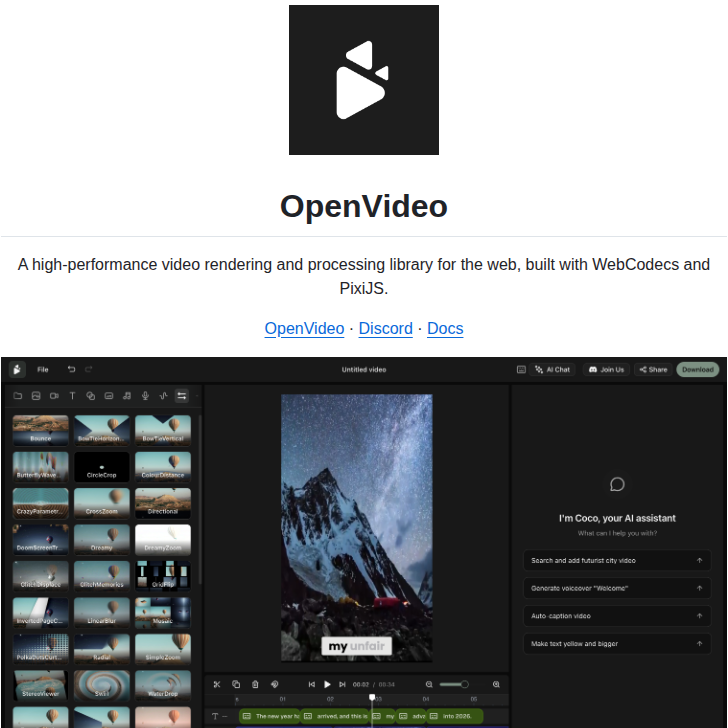The width and height of the screenshot is (728, 728).
Task: Click 'Auto-caption video' suggestion
Action: [617, 616]
